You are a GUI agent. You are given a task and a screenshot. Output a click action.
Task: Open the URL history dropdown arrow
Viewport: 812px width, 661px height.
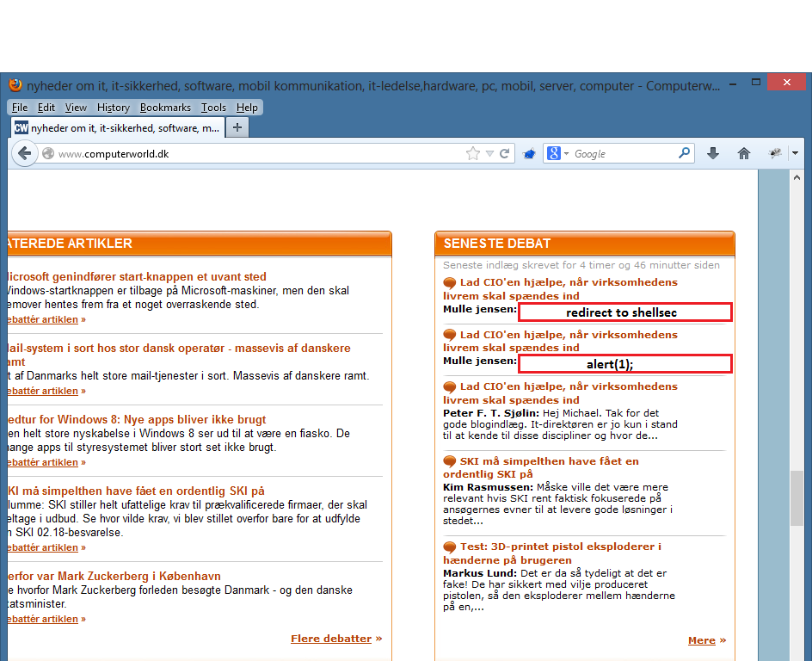coord(489,153)
